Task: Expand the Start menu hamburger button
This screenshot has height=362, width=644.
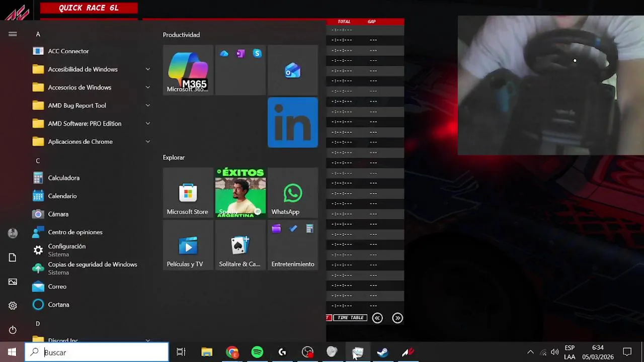Action: click(13, 34)
